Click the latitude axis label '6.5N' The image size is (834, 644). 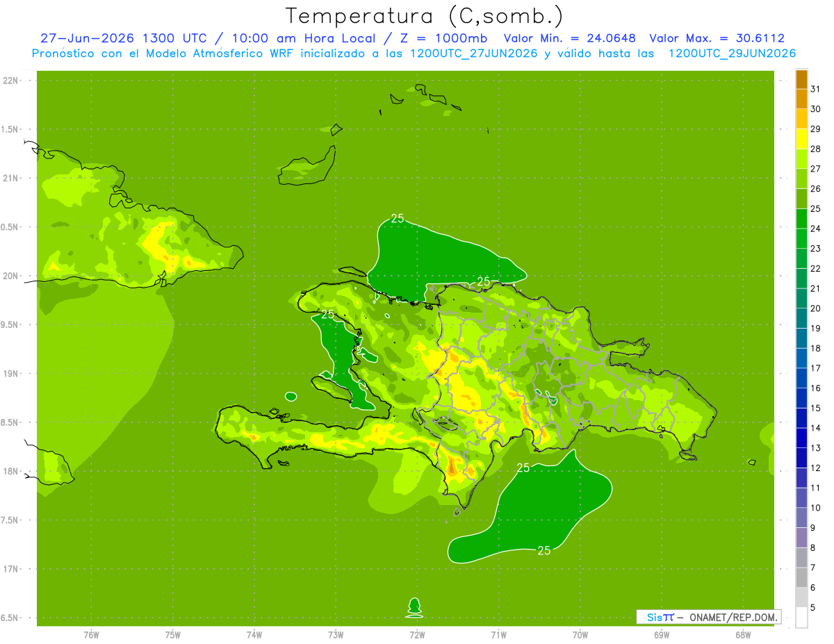point(10,618)
